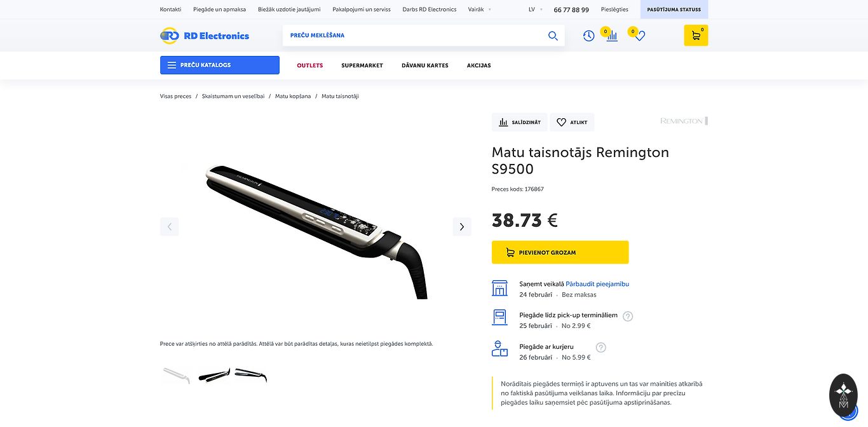Toggle Atlikt to save product for later
The image size is (868, 427).
[x=572, y=122]
